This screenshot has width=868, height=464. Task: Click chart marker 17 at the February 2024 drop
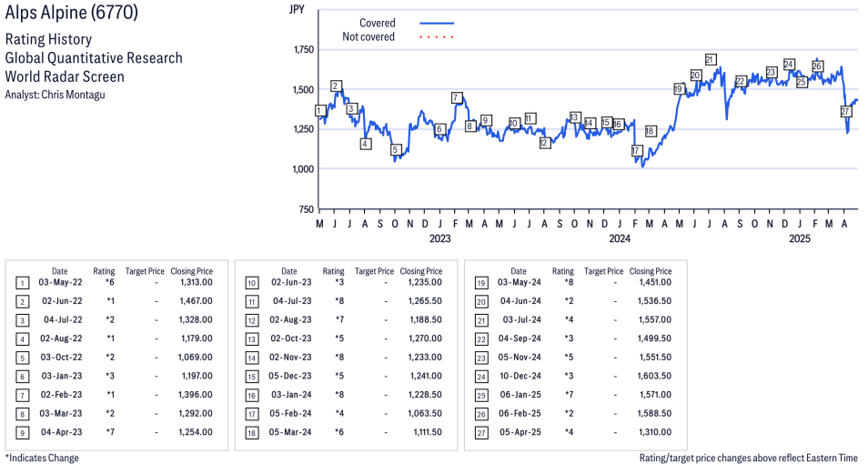(635, 151)
